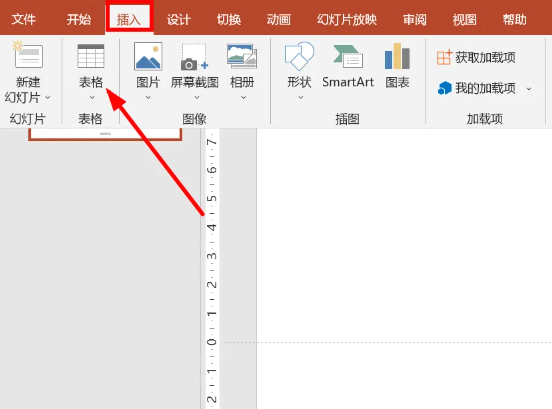Expand the 图片 dropdown chevron
Screen dimensions: 552x409
pyautogui.click(x=148, y=97)
